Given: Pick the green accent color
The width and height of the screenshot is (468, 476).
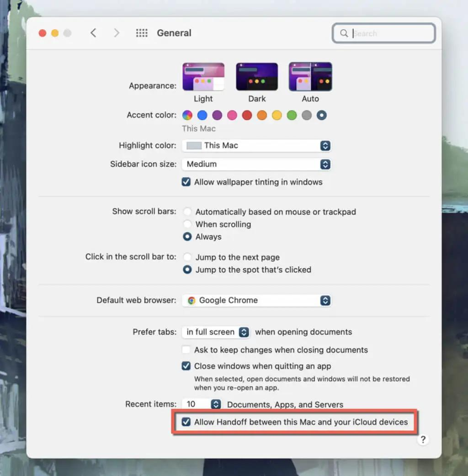Looking at the screenshot, I should tap(292, 115).
